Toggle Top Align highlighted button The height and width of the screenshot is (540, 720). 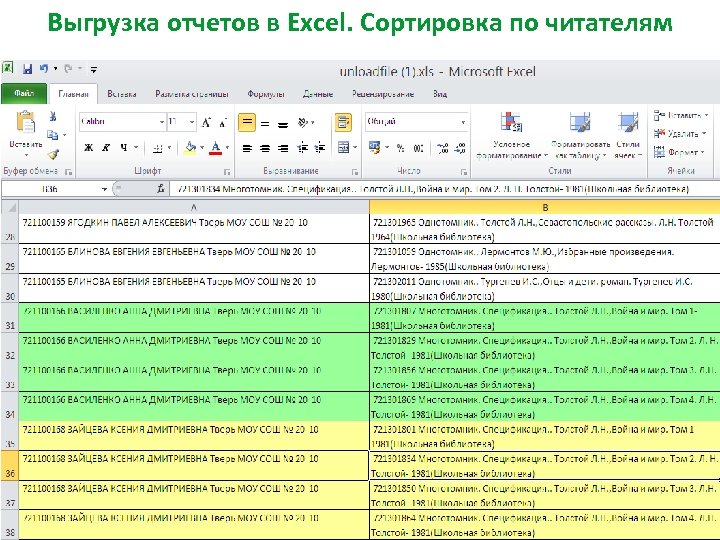click(x=247, y=123)
